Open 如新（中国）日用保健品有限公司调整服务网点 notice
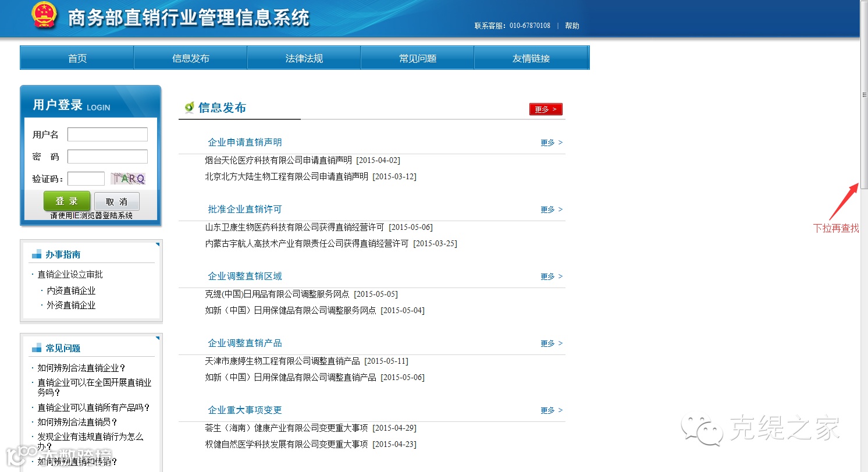The image size is (868, 472). (291, 310)
